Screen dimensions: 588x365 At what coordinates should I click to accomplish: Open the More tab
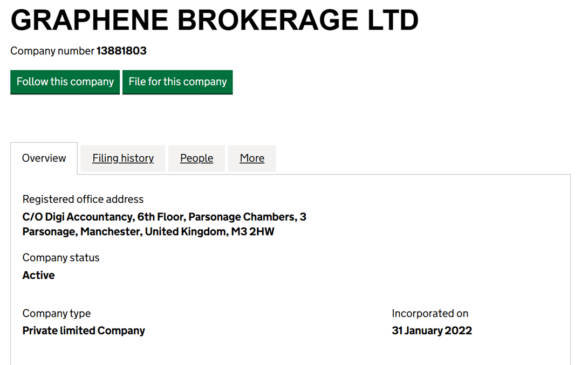point(252,158)
